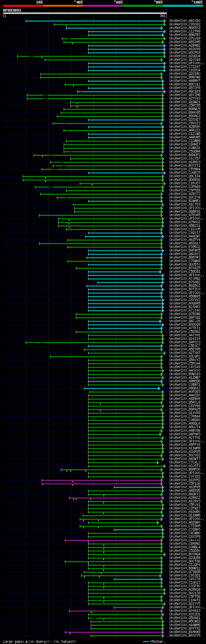The height and width of the screenshot is (644, 206).
Task: Select the UniRef100_C1ZTR8 label
Action: (x=185, y=31)
